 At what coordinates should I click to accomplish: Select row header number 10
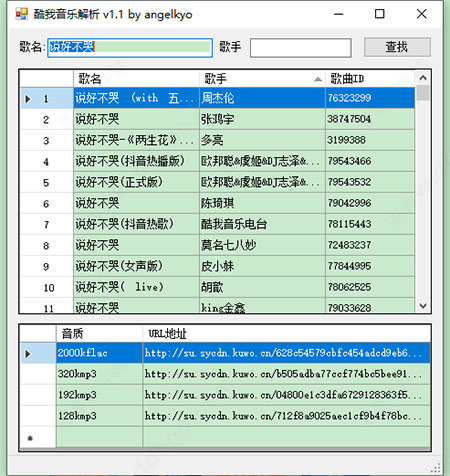point(47,287)
